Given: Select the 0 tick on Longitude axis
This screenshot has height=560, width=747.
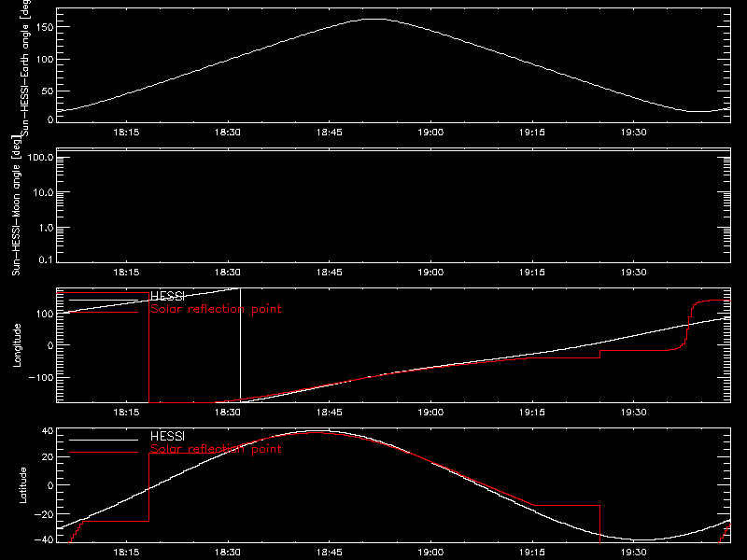Looking at the screenshot, I should [x=50, y=345].
